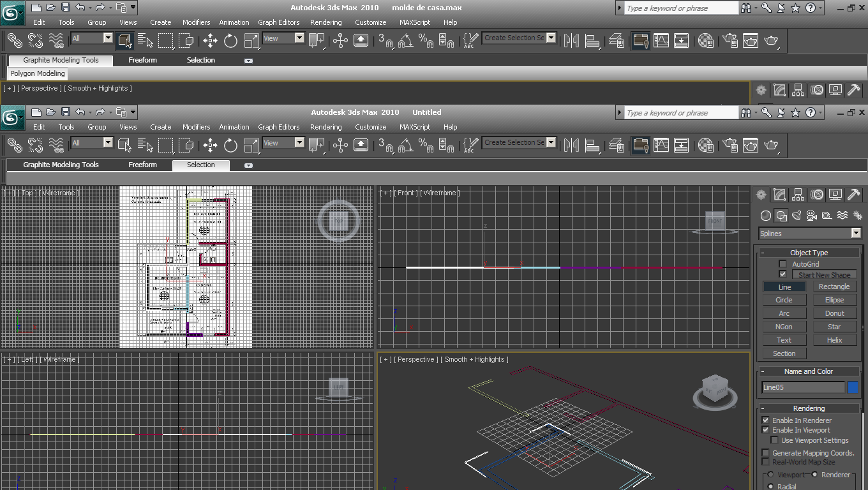Open Layer Manager in Untitled window toolbar
Viewport: 868px width, 490px height.
[x=617, y=145]
